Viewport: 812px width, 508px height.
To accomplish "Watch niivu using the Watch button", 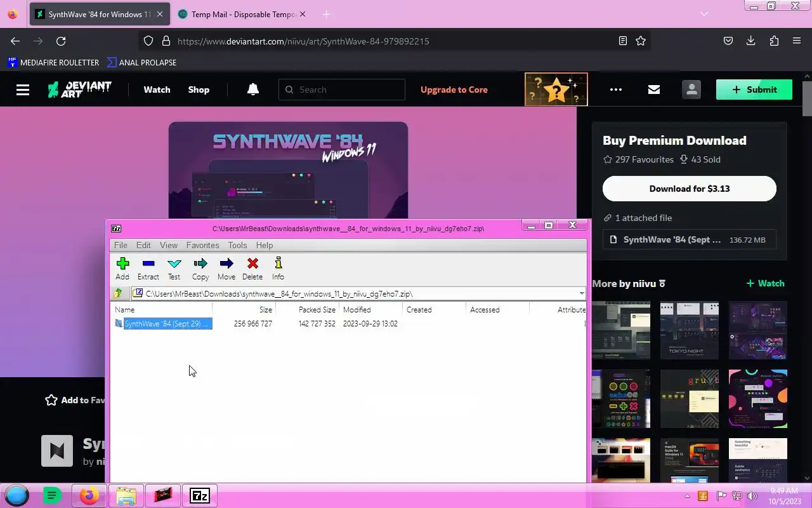I will click(x=766, y=283).
